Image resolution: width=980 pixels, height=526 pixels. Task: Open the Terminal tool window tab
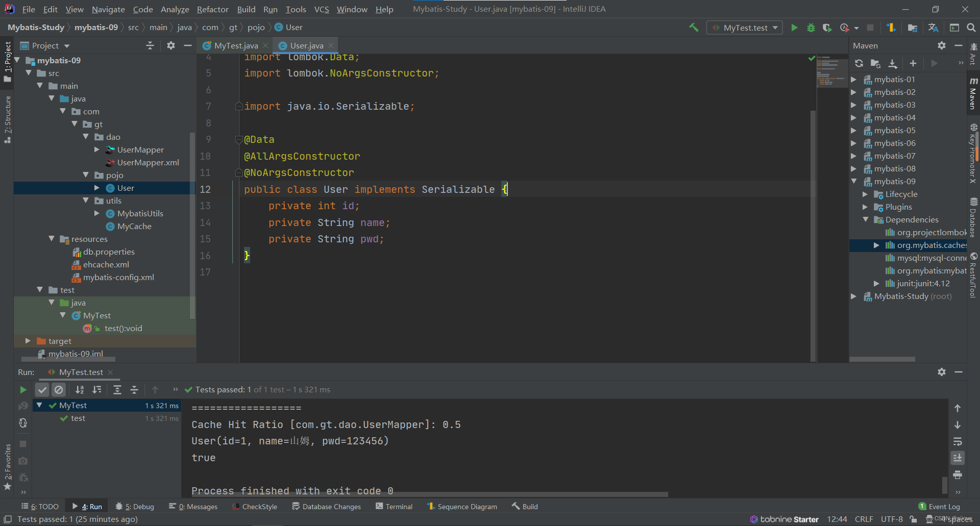click(x=394, y=507)
